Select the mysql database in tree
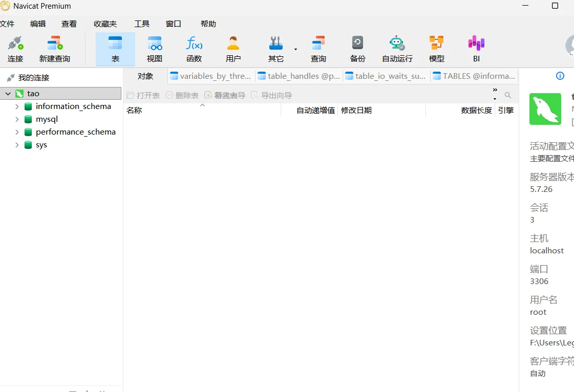The height and width of the screenshot is (392, 574). [47, 119]
